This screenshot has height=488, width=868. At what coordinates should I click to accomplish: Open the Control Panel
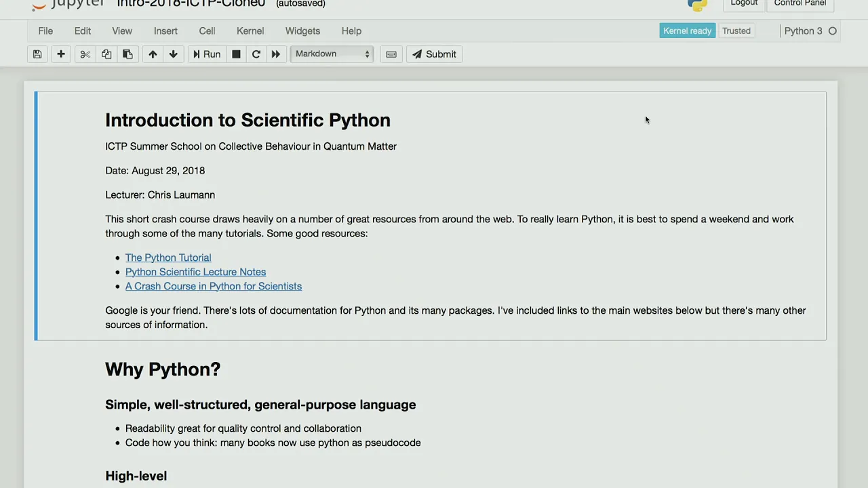[x=800, y=3]
